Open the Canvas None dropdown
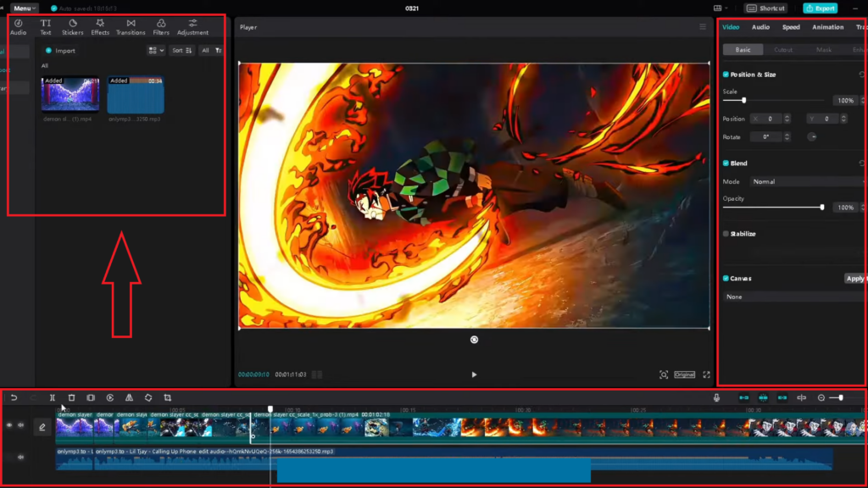This screenshot has width=868, height=488. point(793,297)
